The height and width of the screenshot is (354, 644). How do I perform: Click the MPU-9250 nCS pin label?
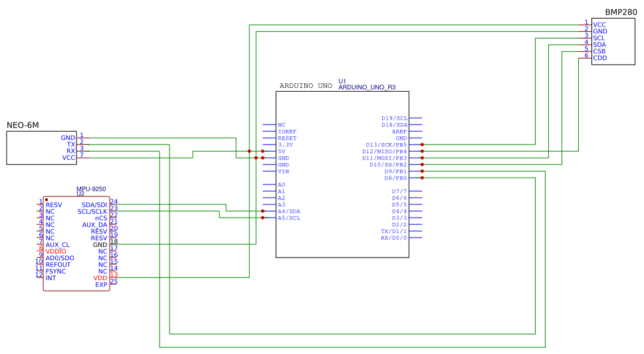101,218
